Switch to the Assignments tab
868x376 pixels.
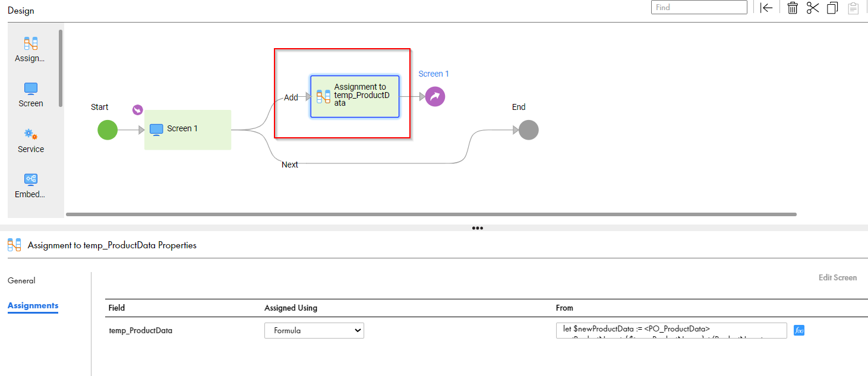33,305
